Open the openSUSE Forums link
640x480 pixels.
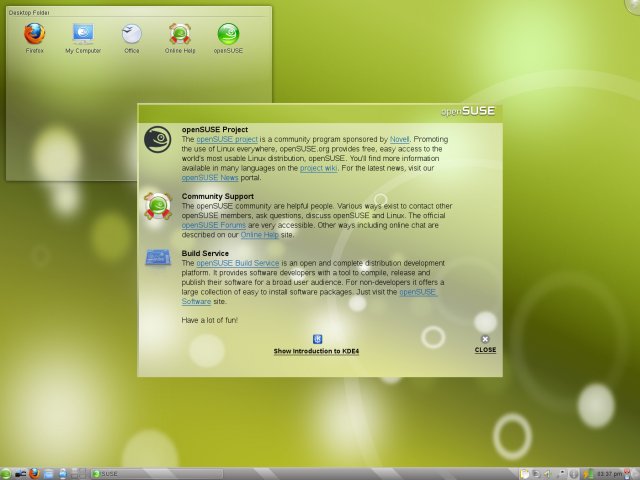point(213,225)
